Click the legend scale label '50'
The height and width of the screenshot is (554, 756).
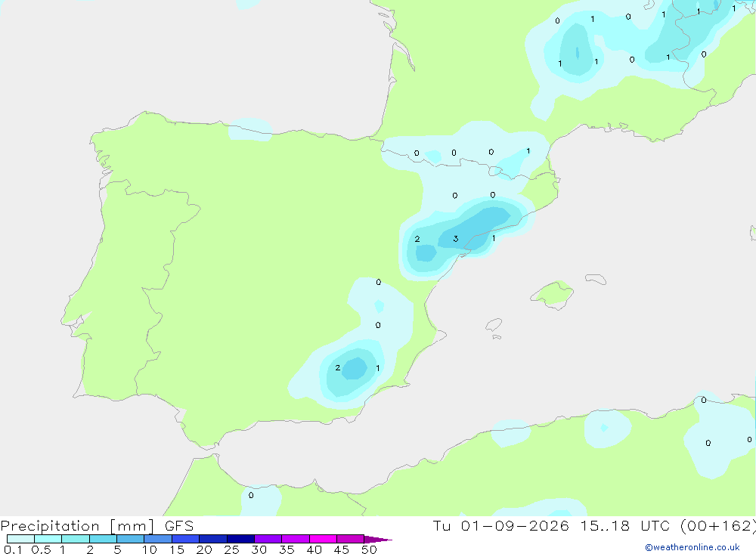(x=369, y=549)
